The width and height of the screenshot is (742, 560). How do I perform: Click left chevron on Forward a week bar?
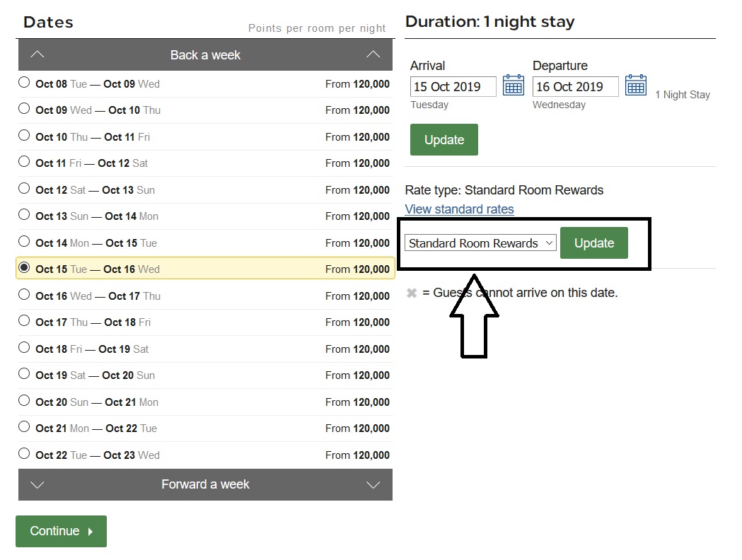37,484
